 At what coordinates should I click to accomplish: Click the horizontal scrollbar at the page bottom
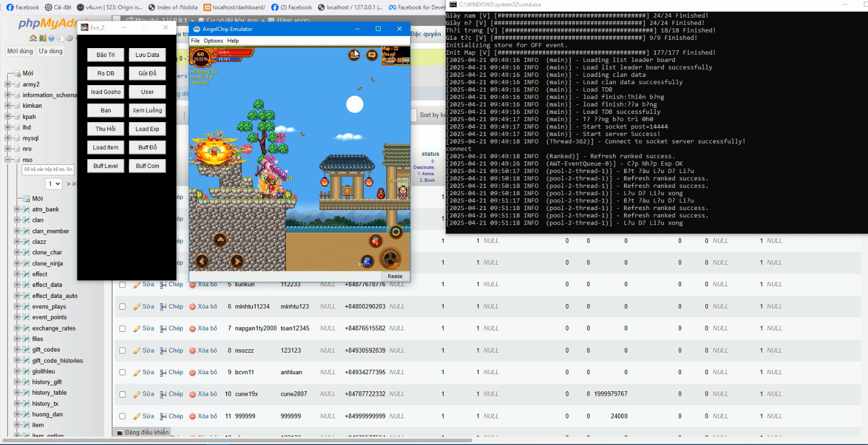click(x=237, y=441)
